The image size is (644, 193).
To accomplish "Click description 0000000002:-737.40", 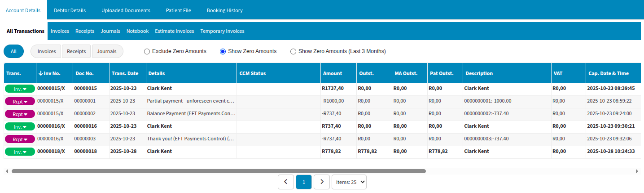I will point(507,114).
